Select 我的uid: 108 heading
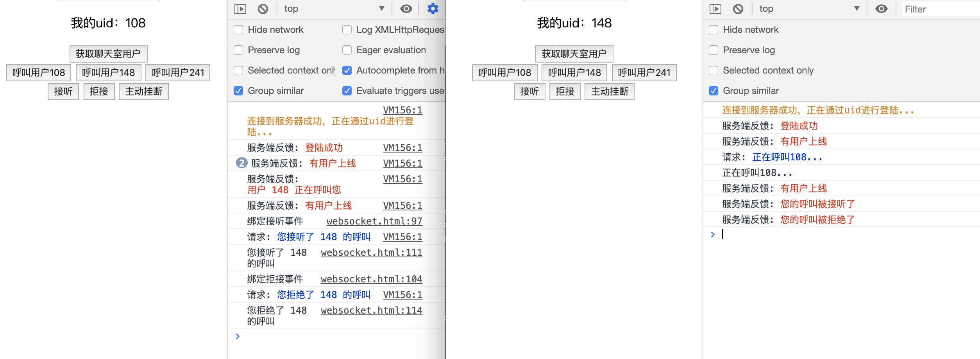Screen dimensions: 980x359 tap(108, 23)
